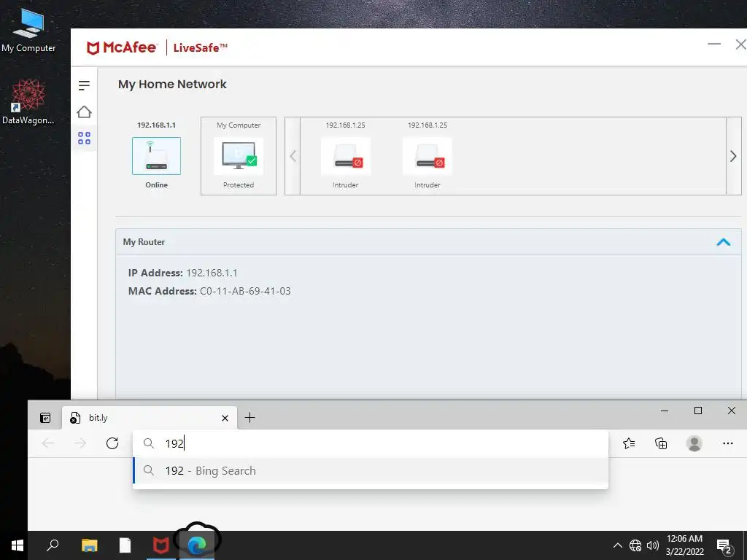Viewport: 747px width, 560px height.
Task: Select the IP Address 192.168.1.1 text
Action: click(x=212, y=273)
